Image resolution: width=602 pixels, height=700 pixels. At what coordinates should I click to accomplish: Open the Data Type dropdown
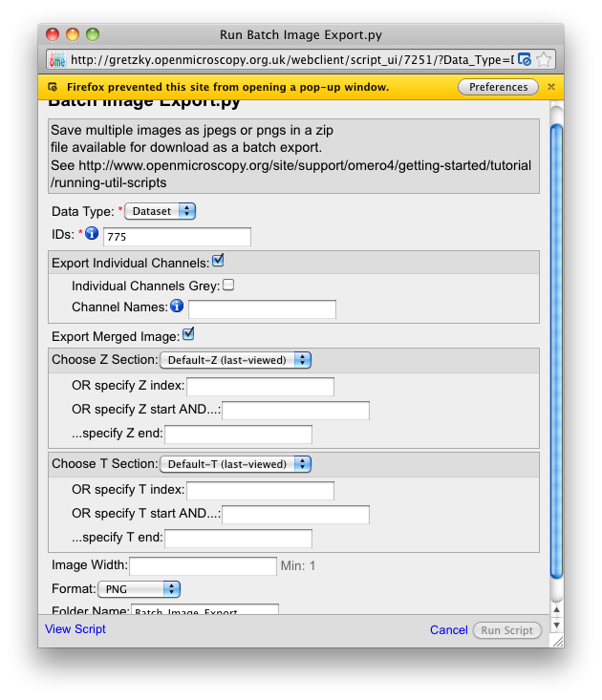point(160,211)
